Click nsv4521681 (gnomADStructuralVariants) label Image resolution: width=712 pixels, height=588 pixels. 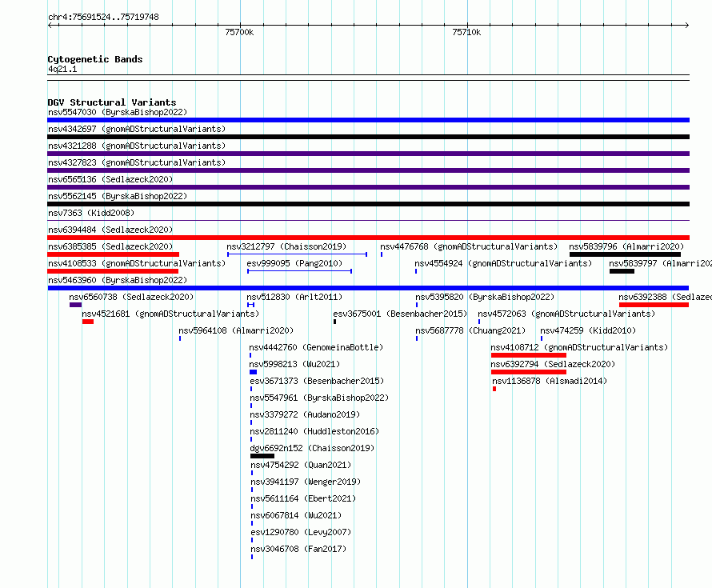click(x=170, y=314)
